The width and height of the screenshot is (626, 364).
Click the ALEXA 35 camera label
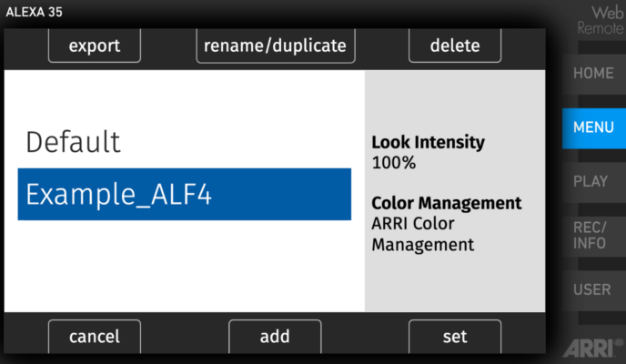[34, 12]
